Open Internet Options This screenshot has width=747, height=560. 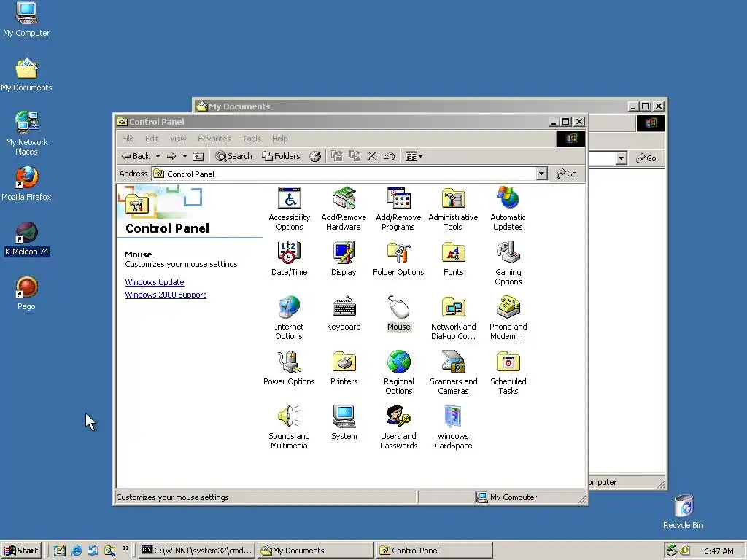(289, 318)
